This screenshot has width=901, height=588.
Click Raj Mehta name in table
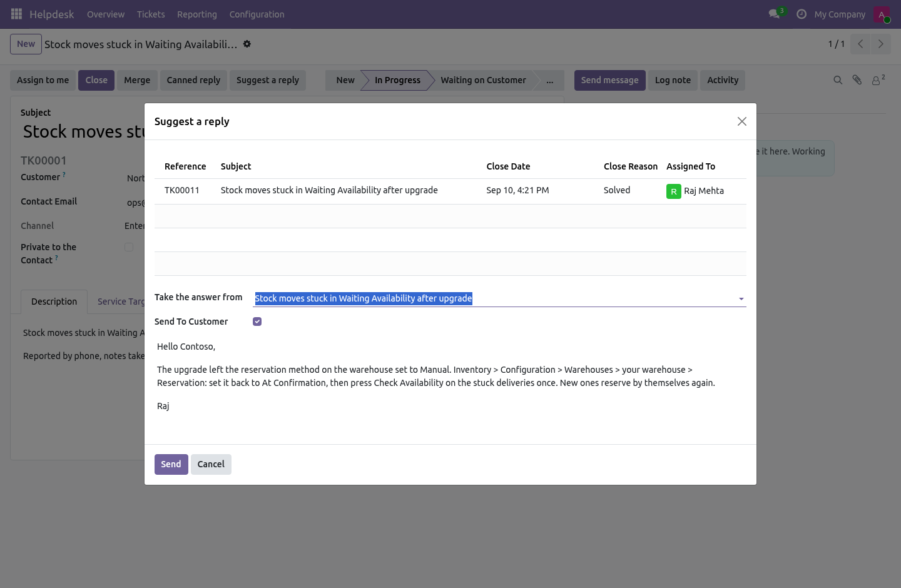(704, 191)
